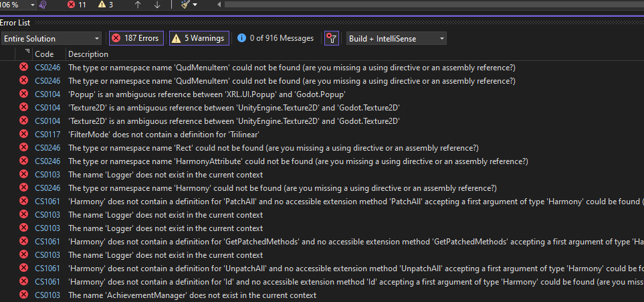
Task: Open the Entire Solution scope dropdown
Action: [51, 38]
